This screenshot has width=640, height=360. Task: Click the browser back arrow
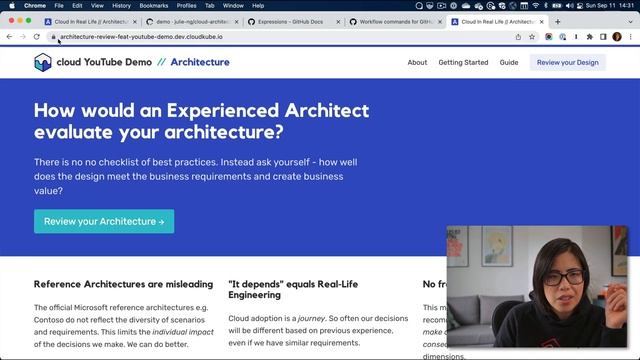click(x=9, y=37)
